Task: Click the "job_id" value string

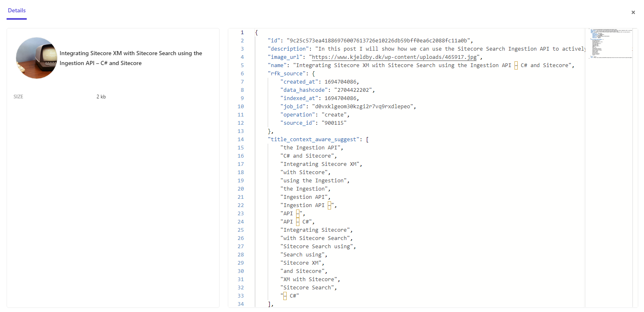Action: click(x=364, y=107)
